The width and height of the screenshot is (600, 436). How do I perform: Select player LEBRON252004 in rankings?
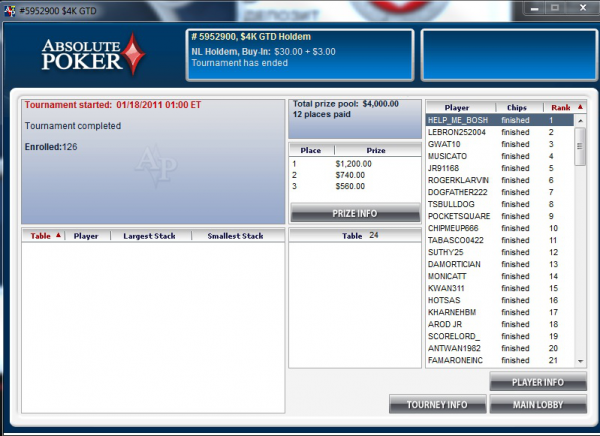[x=456, y=132]
